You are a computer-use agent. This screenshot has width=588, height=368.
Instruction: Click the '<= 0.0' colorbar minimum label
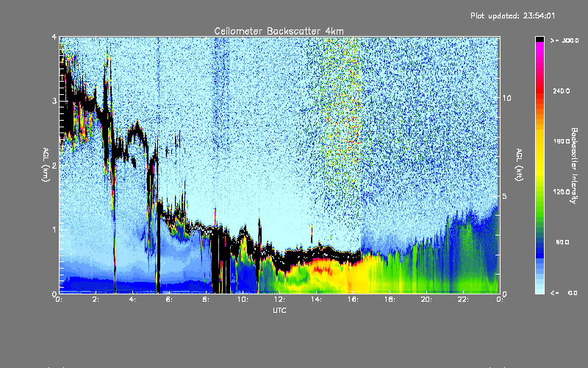pos(564,292)
